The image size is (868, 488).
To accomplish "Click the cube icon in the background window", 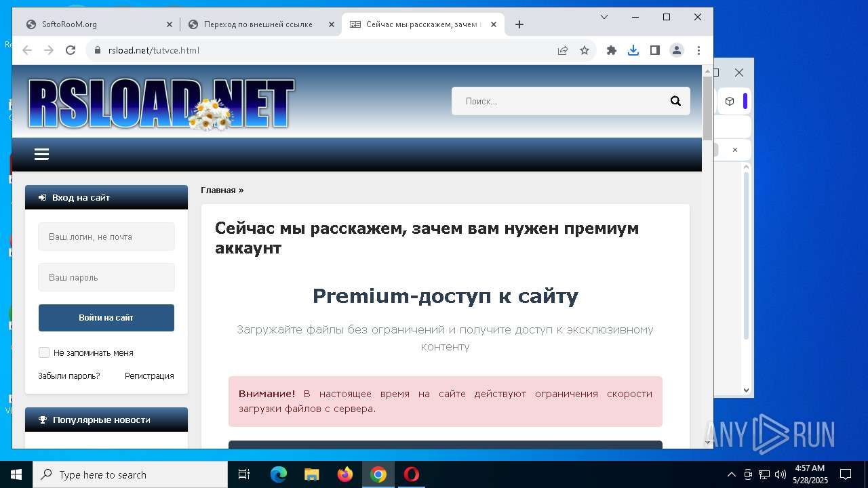I will (730, 101).
